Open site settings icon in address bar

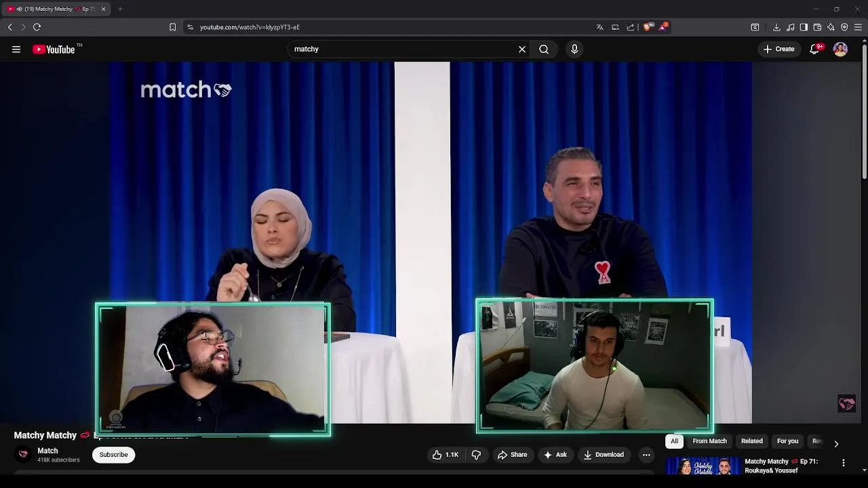pyautogui.click(x=190, y=27)
